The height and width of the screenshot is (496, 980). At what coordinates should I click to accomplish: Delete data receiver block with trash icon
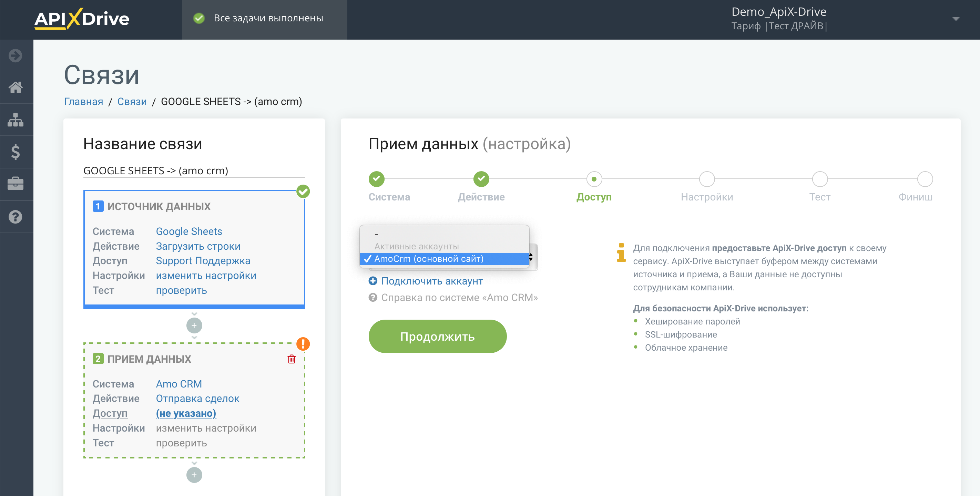[292, 359]
